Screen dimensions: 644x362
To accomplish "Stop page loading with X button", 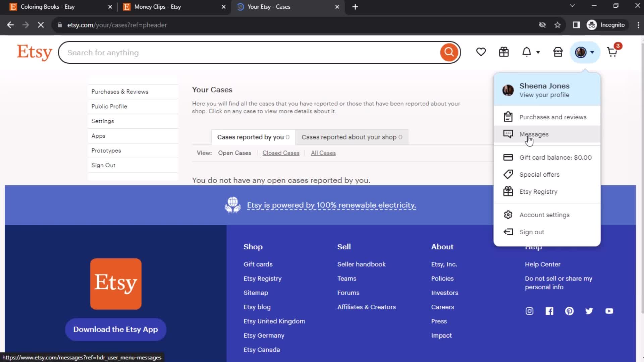I will tap(41, 25).
